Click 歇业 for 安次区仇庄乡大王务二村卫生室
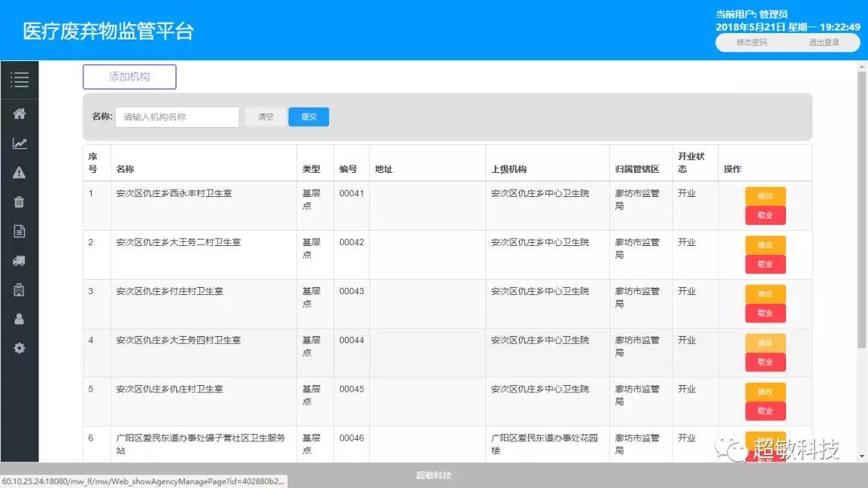The image size is (868, 488). tap(765, 265)
